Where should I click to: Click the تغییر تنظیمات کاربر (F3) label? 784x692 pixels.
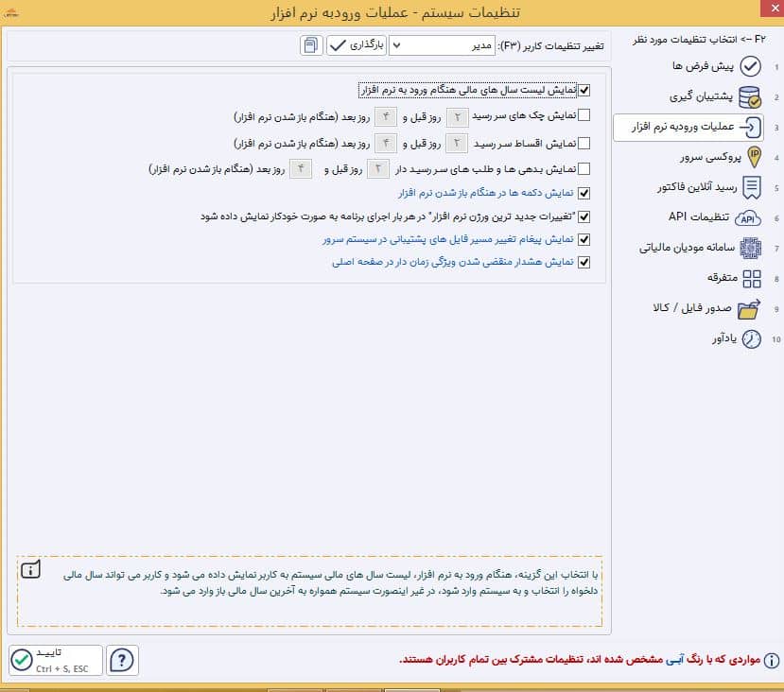(551, 46)
